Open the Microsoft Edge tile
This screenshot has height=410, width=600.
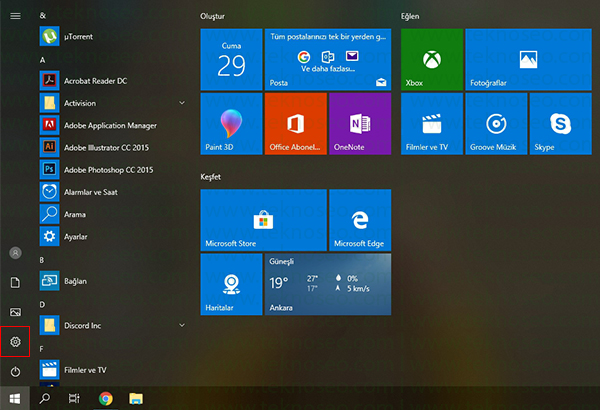360,220
